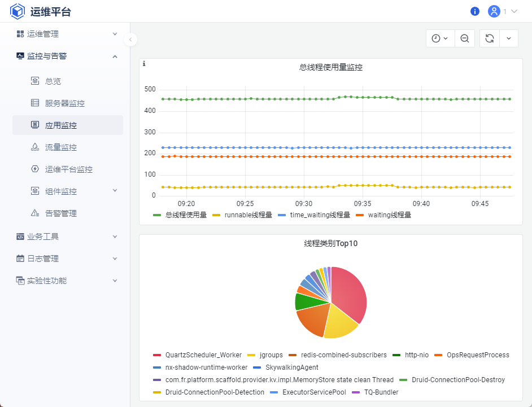Go to 流量监控 page
The height and width of the screenshot is (407, 532).
(60, 147)
